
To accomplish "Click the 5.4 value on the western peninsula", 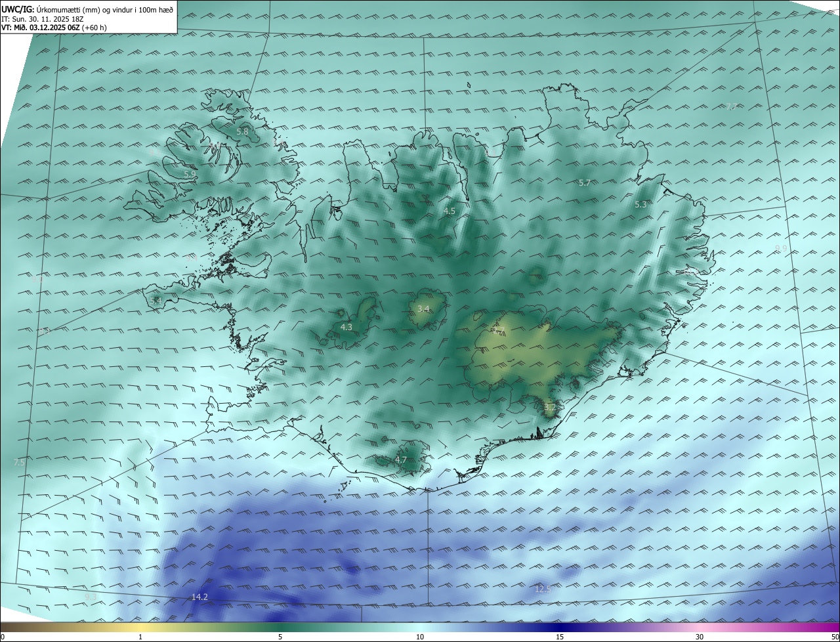I will coord(156,301).
